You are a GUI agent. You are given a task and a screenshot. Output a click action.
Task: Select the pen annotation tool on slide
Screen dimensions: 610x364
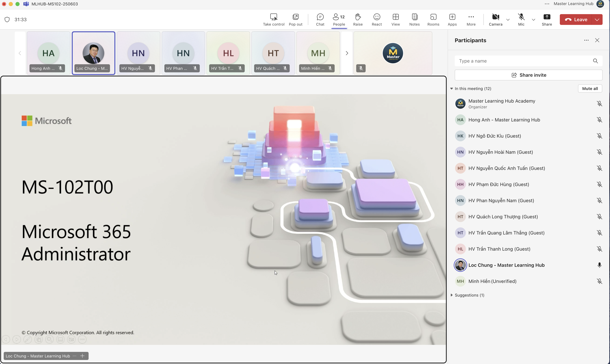[x=27, y=339]
